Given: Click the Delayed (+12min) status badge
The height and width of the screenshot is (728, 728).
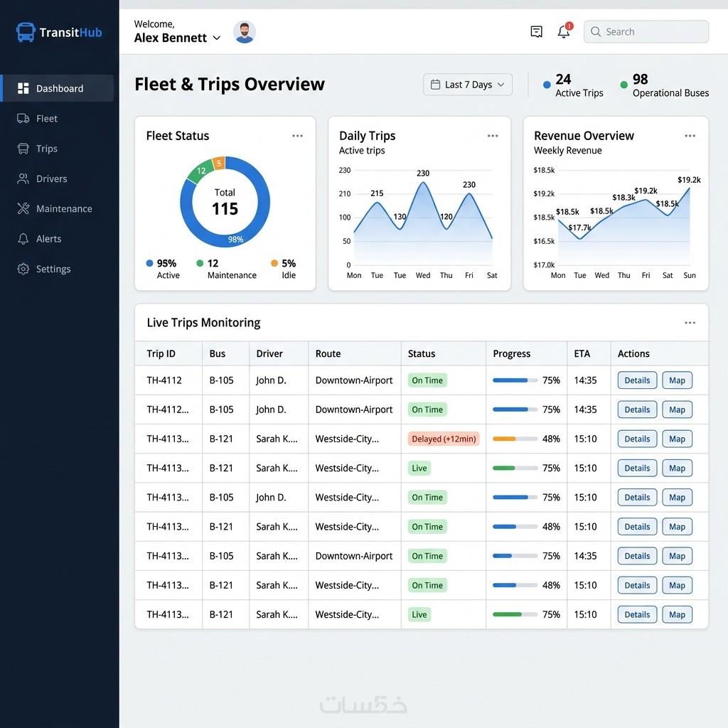Looking at the screenshot, I should point(444,439).
